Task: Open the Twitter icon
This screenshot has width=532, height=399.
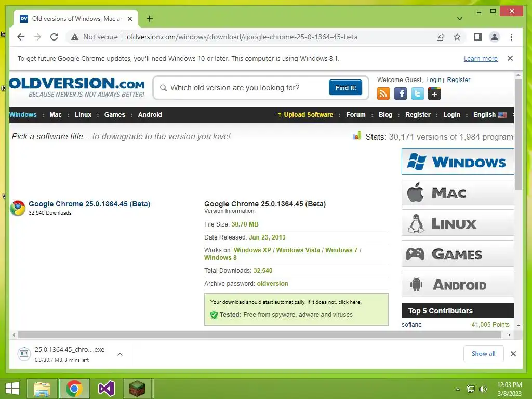Action: pyautogui.click(x=417, y=94)
